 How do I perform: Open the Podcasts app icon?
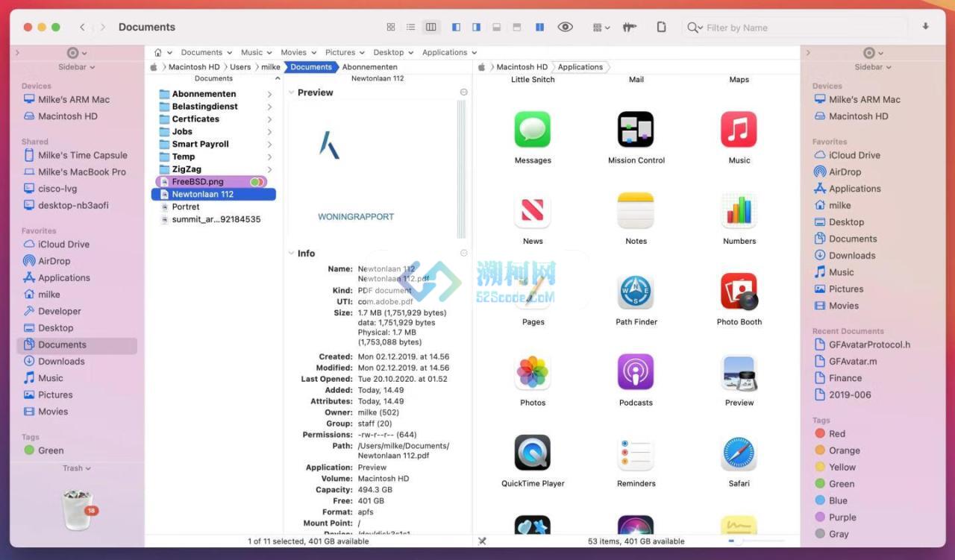[x=636, y=372]
